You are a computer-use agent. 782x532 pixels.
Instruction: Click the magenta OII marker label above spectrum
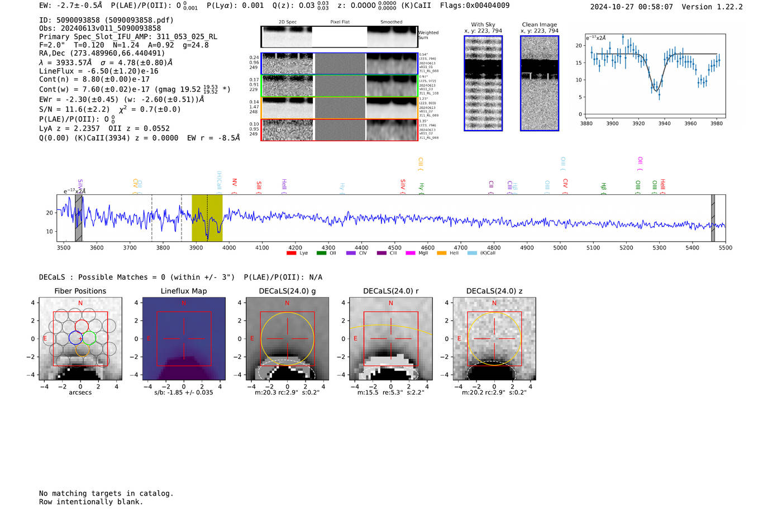pyautogui.click(x=640, y=164)
